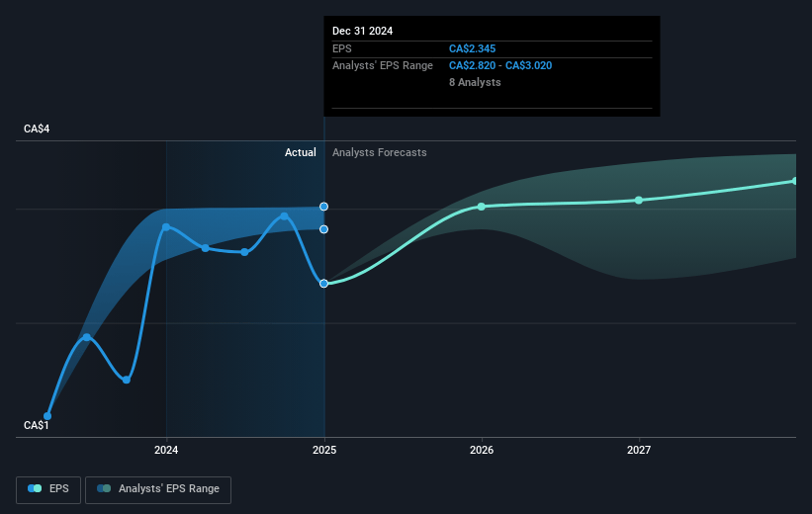Click the 'Actual' section label
Viewport: 812px width, 514px height.
click(x=301, y=152)
